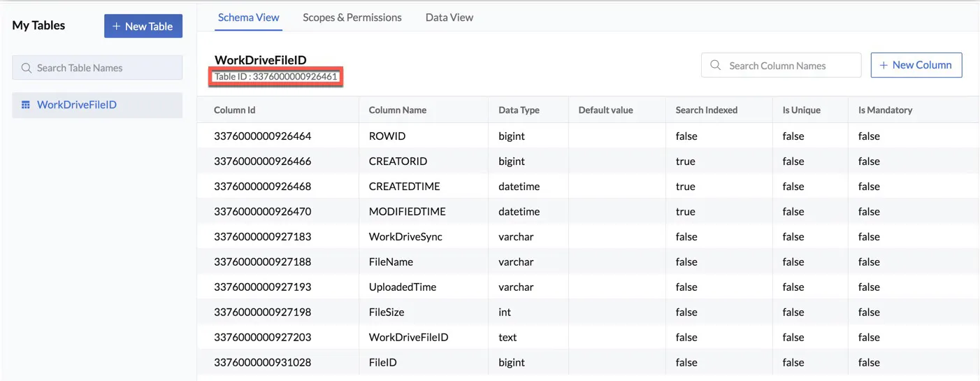Click the Column Id header
This screenshot has height=381, width=980.
[235, 110]
